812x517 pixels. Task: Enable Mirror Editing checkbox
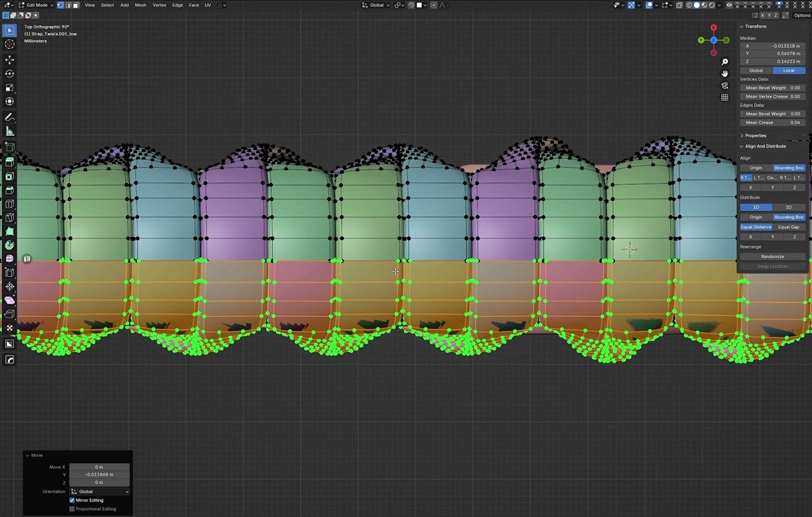(x=72, y=500)
